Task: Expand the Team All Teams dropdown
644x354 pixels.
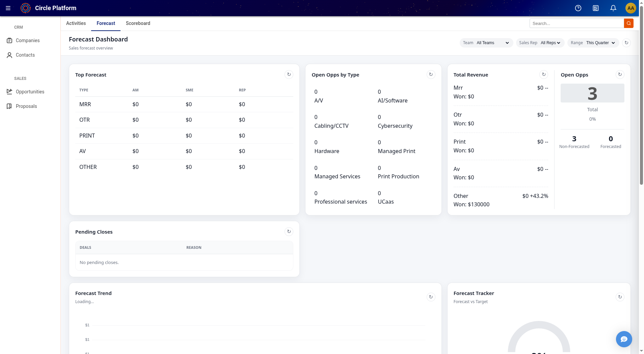Action: click(492, 43)
